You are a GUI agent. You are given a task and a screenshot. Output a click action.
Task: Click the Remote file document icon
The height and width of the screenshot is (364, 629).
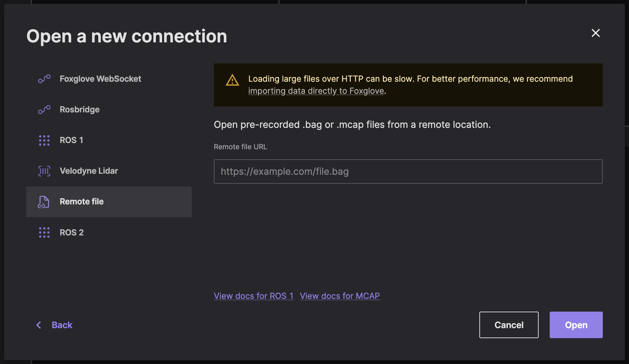tap(44, 202)
